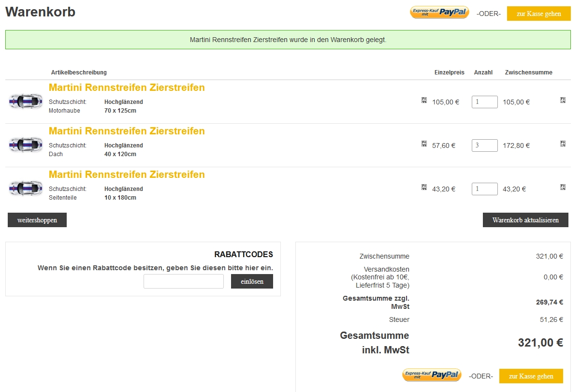581x392 pixels.
Task: Open the car thumbnail of the Motorhaube item
Action: coord(26,101)
